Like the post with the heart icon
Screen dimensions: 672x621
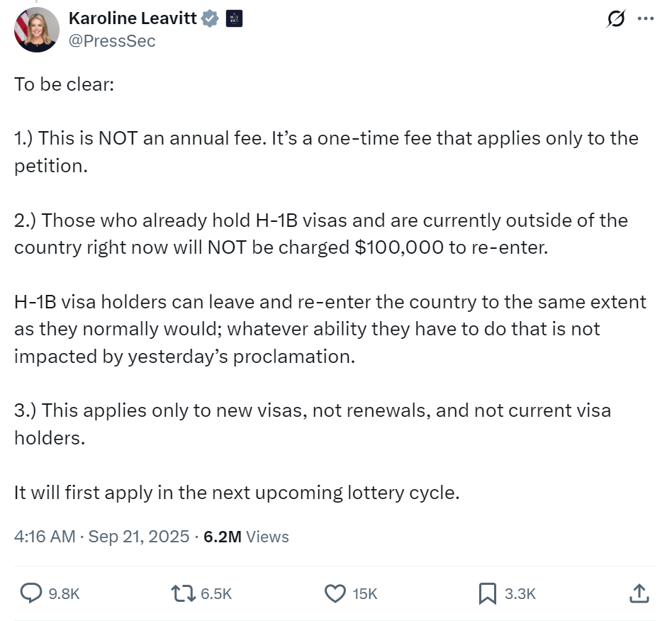pos(335,594)
